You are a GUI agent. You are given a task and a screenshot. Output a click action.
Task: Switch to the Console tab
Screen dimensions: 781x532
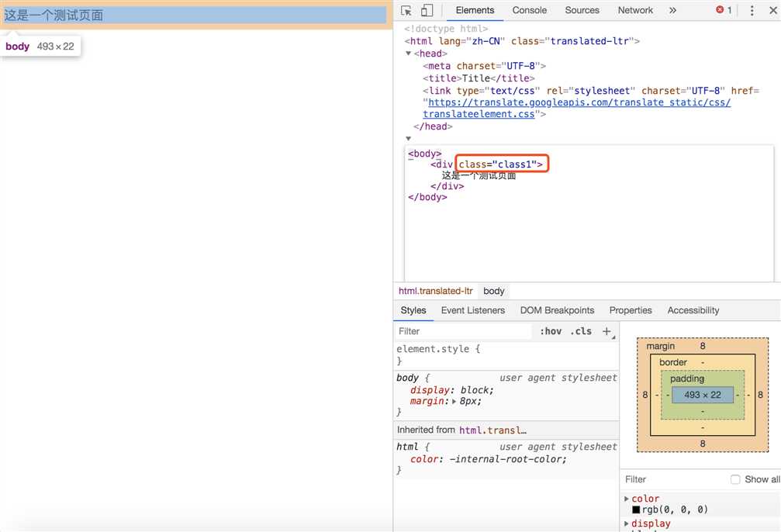tap(530, 10)
